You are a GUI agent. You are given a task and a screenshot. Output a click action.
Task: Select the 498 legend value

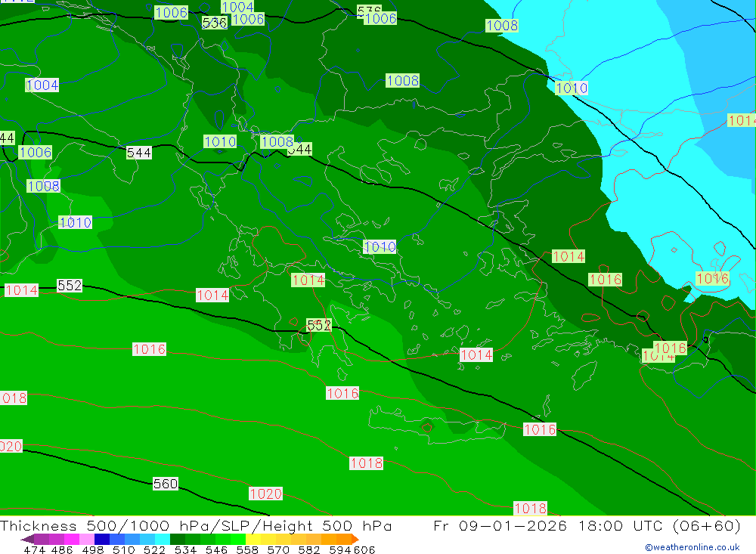pos(92,549)
